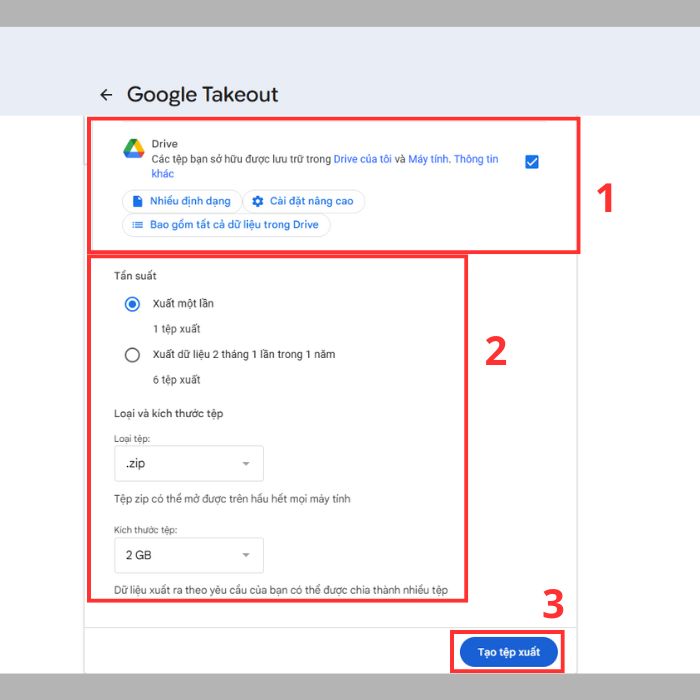Open Cài đặt nâng cao advanced settings
Viewport: 700px width, 700px height.
(304, 201)
